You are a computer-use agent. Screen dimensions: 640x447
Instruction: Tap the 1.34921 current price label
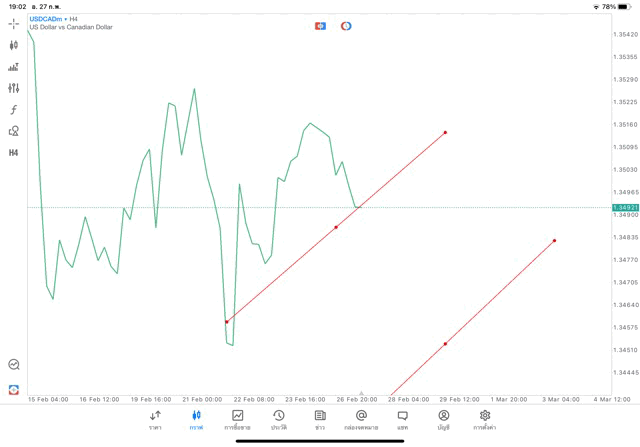[625, 207]
